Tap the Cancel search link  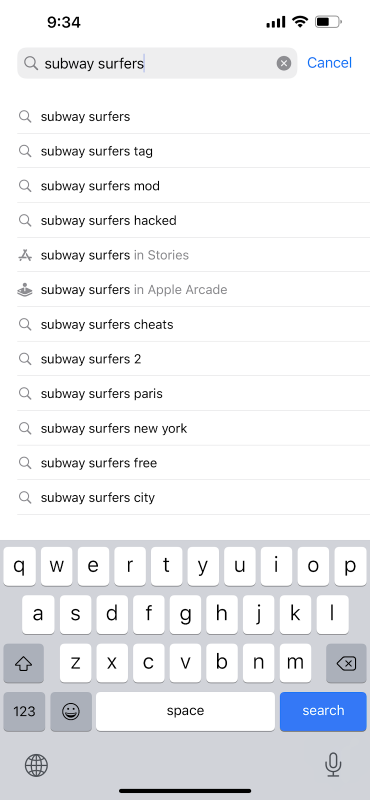pos(329,63)
